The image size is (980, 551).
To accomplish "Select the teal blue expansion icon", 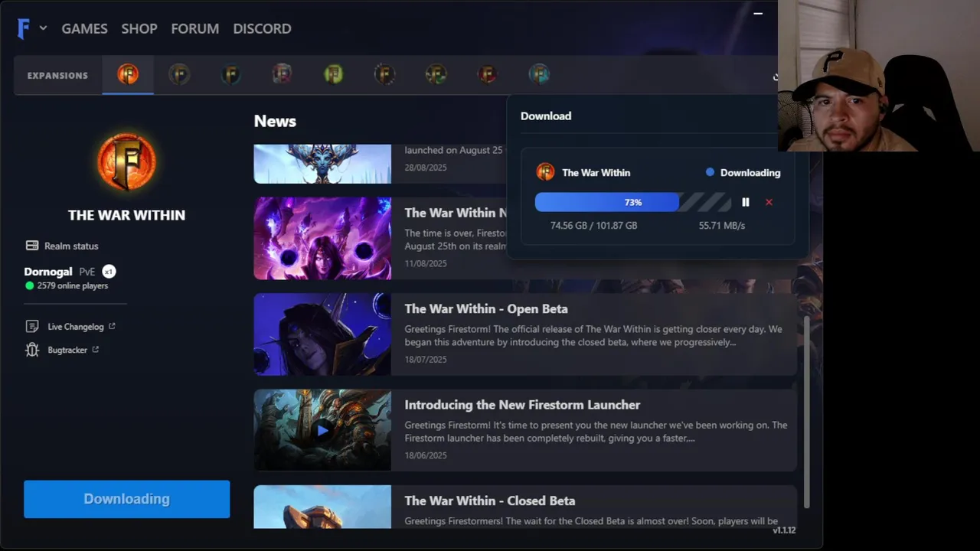I will (539, 74).
